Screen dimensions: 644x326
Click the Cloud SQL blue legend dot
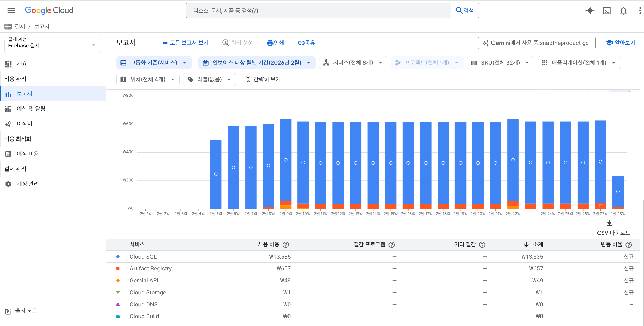(x=118, y=257)
